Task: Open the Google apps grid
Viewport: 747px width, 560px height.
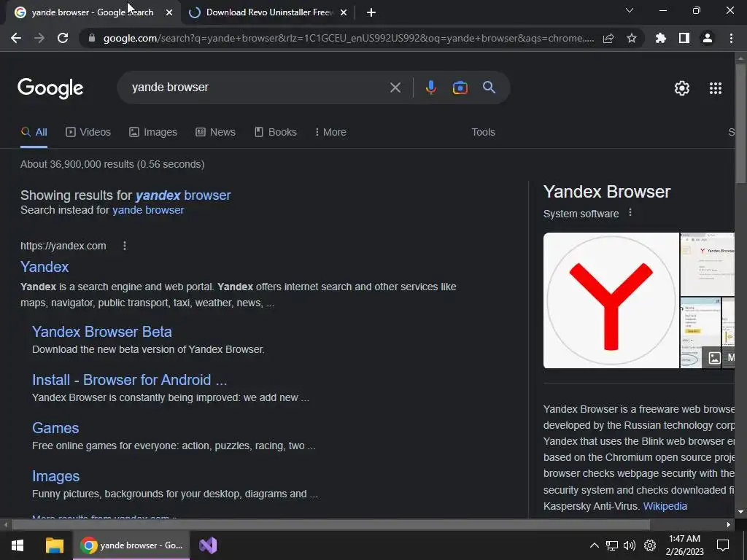Action: pyautogui.click(x=716, y=88)
